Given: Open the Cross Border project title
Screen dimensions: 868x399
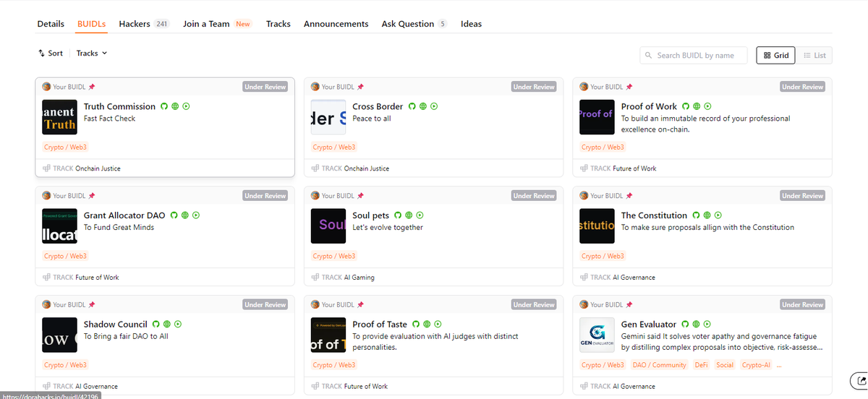Looking at the screenshot, I should click(378, 106).
